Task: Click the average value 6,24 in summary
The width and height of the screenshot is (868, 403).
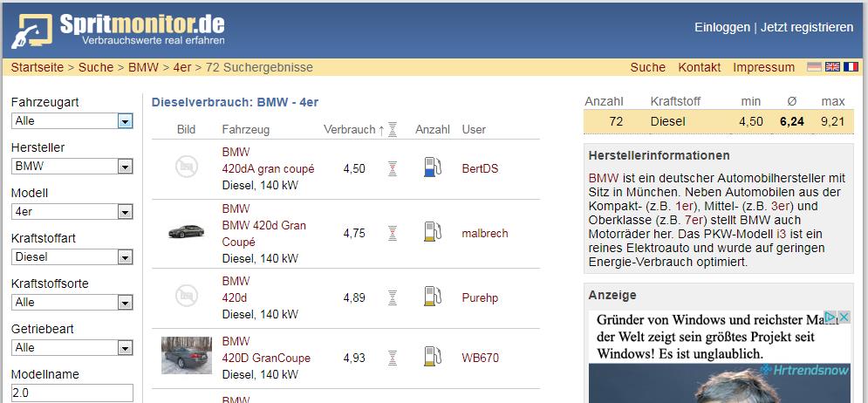Action: coord(791,122)
